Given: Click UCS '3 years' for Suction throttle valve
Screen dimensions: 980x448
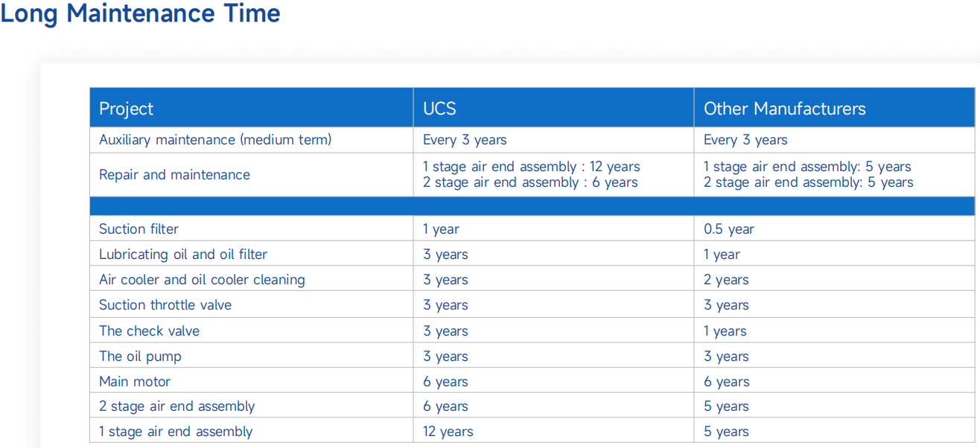Looking at the screenshot, I should coord(445,305).
